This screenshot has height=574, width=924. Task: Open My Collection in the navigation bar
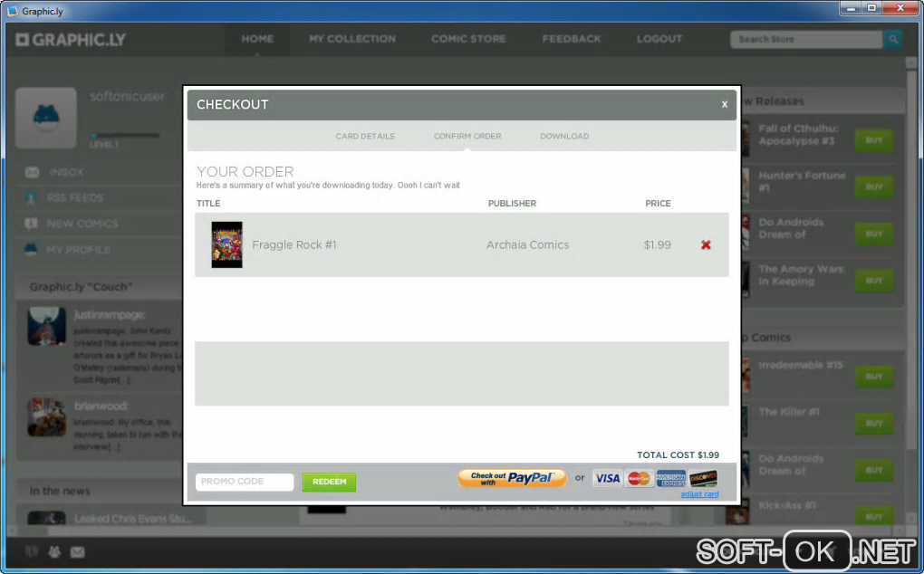[x=352, y=39]
